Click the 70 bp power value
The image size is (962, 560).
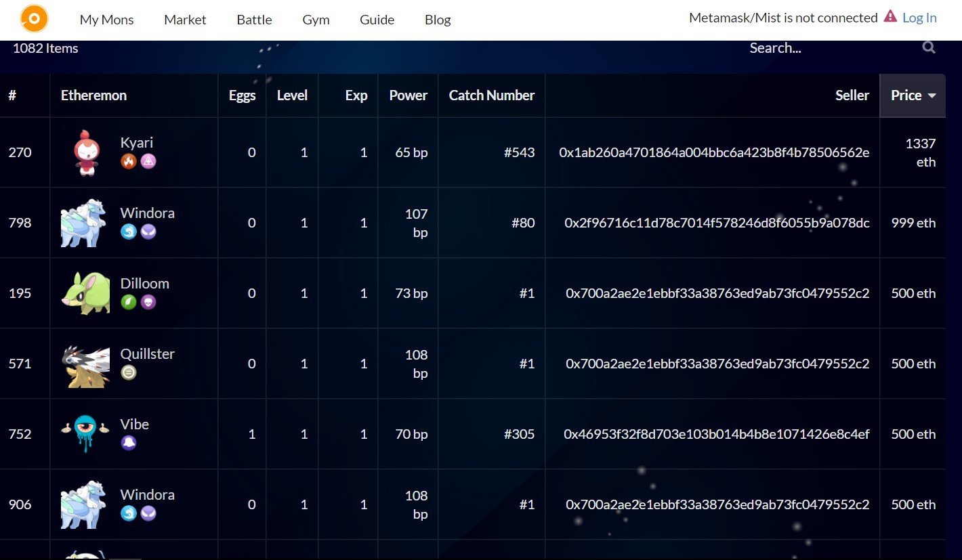(411, 434)
